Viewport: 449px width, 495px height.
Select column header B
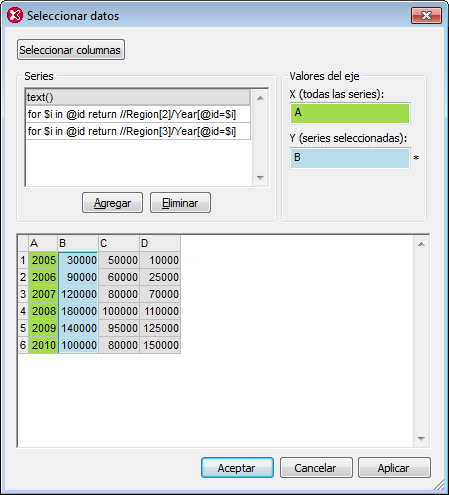pos(78,243)
